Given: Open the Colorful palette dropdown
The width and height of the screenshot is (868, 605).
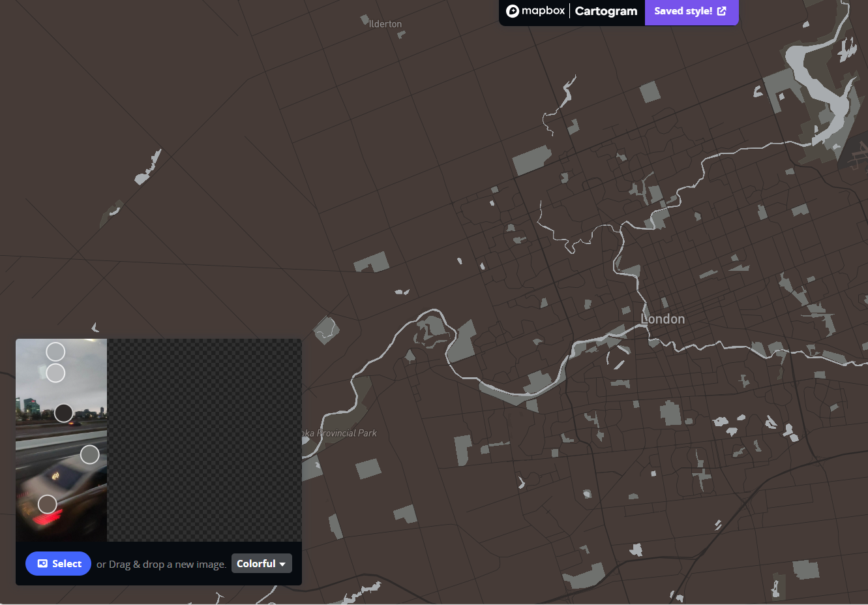Looking at the screenshot, I should 262,563.
